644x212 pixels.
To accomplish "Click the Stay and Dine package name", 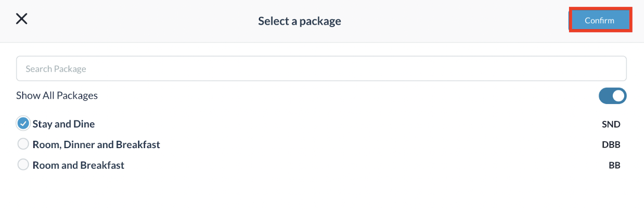I will pyautogui.click(x=63, y=124).
